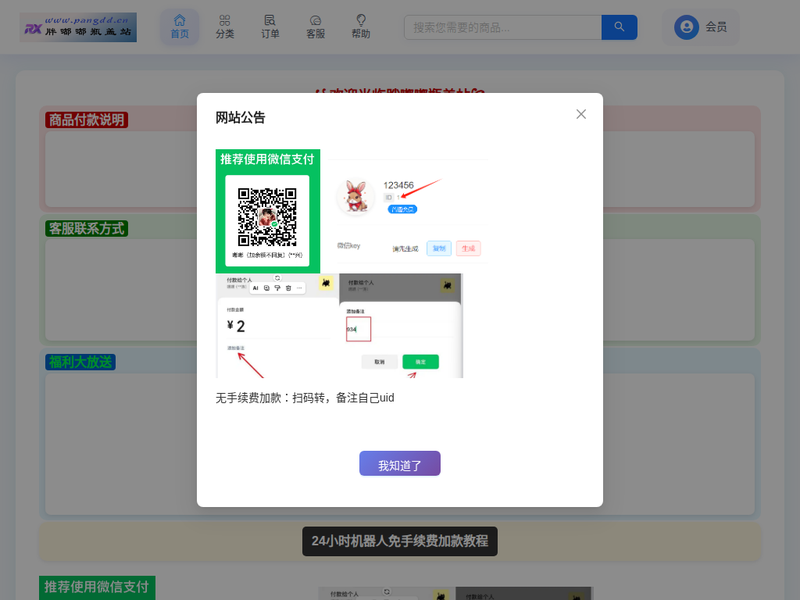The image size is (800, 600).
Task: Click the 推荐使用微信支付 banner in dialog
Action: point(267,160)
